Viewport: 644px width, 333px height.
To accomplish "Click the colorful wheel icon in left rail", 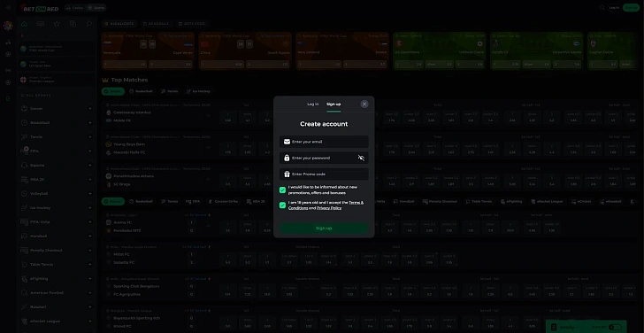I will tap(8, 26).
